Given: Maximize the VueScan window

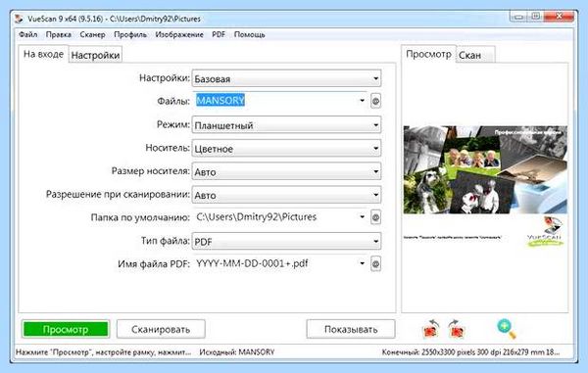Looking at the screenshot, I should pyautogui.click(x=536, y=17).
